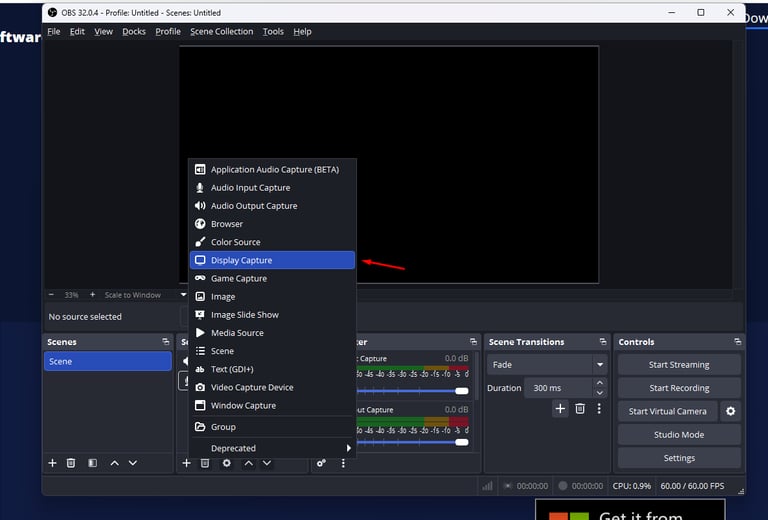
Task: Remove selected scene with Scenes dock trash icon
Action: coord(71,463)
